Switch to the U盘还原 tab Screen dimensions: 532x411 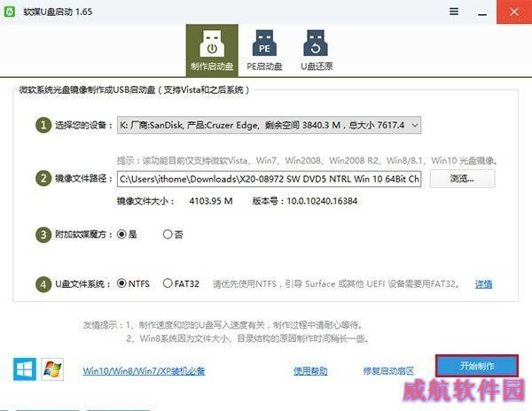coord(317,50)
